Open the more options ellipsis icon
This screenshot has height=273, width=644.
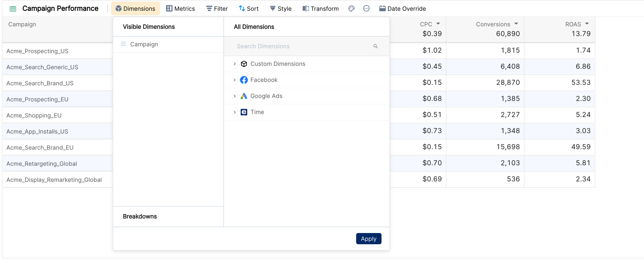(x=366, y=9)
